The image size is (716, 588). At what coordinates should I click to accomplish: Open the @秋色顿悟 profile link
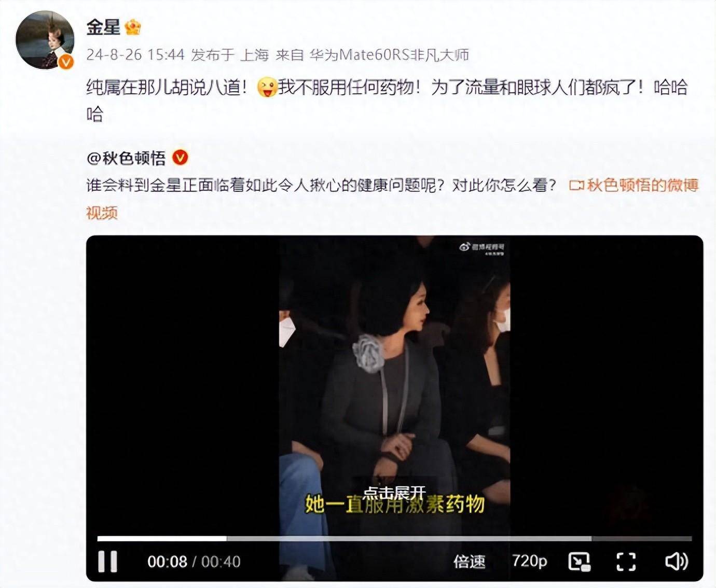126,158
